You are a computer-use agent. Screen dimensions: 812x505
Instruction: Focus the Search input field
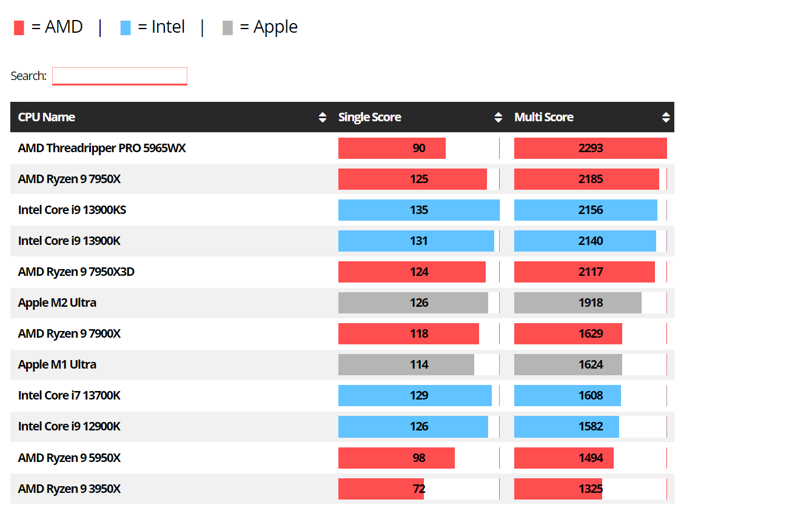[x=119, y=76]
